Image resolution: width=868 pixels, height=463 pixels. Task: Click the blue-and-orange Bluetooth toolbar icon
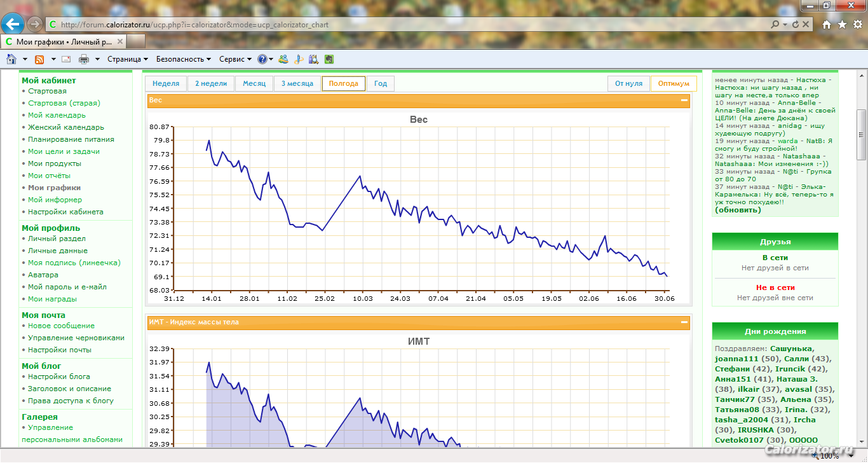point(299,59)
